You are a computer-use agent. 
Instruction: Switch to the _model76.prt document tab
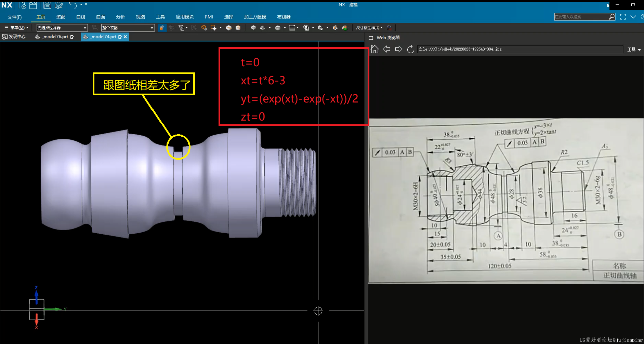55,37
